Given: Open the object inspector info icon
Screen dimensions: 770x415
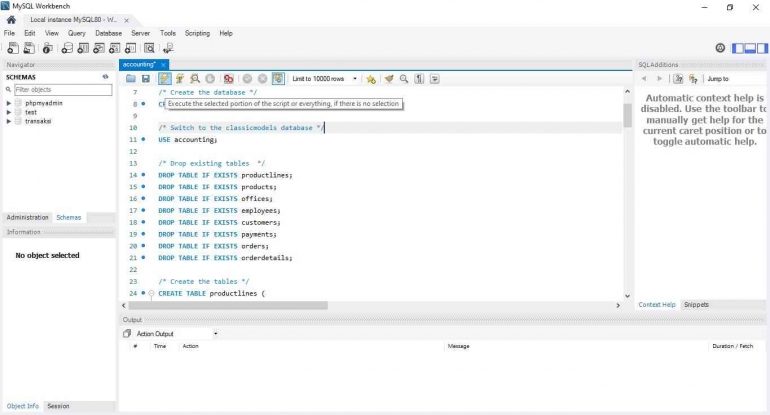Looking at the screenshot, I should [48, 48].
